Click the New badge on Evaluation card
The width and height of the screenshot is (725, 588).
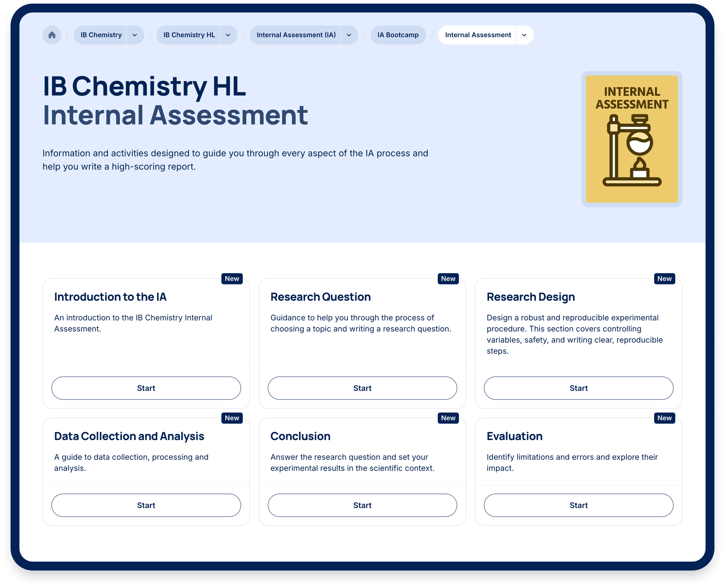(664, 418)
